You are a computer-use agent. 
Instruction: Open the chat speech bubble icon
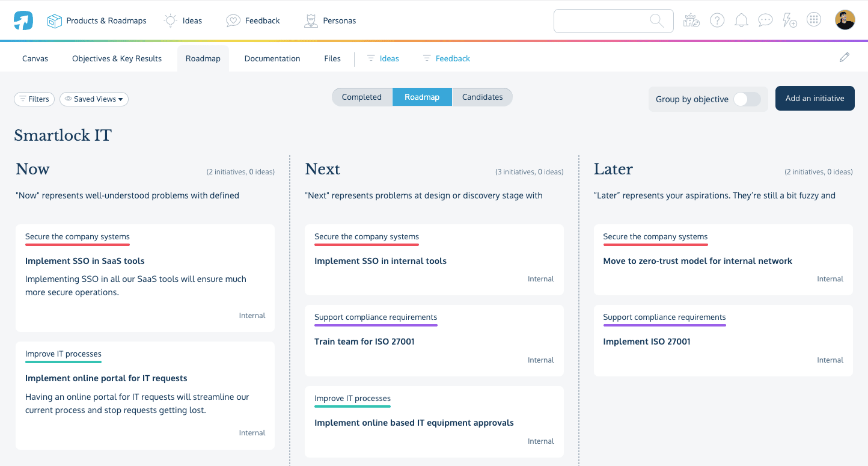click(x=765, y=20)
